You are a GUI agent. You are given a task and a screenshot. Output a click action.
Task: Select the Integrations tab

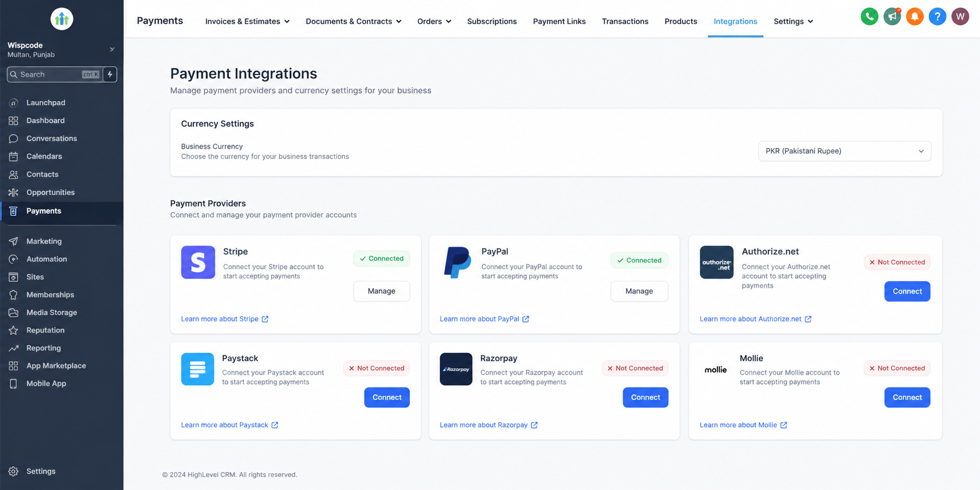(735, 22)
